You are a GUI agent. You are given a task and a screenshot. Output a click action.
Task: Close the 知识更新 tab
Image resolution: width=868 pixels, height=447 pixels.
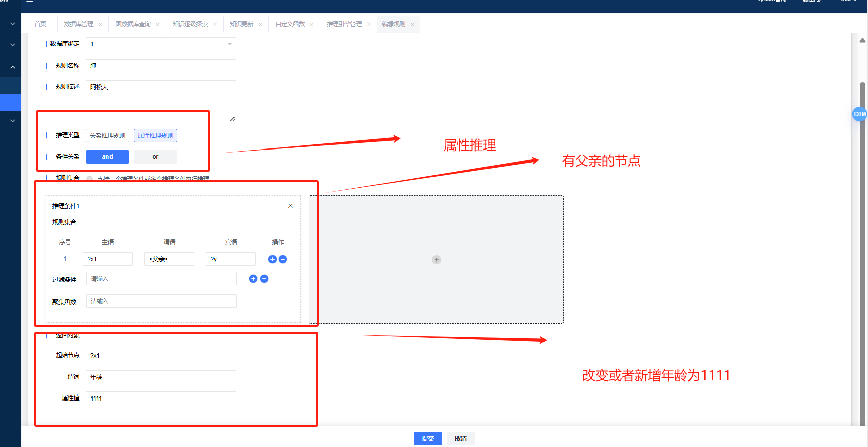click(260, 24)
